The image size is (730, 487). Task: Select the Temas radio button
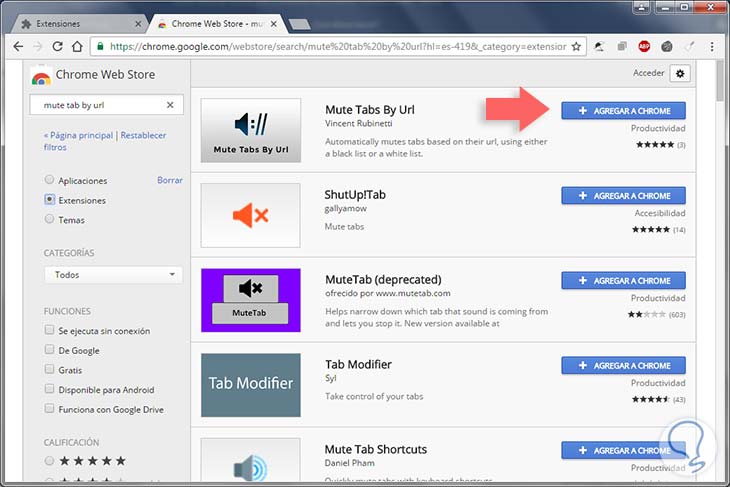49,219
